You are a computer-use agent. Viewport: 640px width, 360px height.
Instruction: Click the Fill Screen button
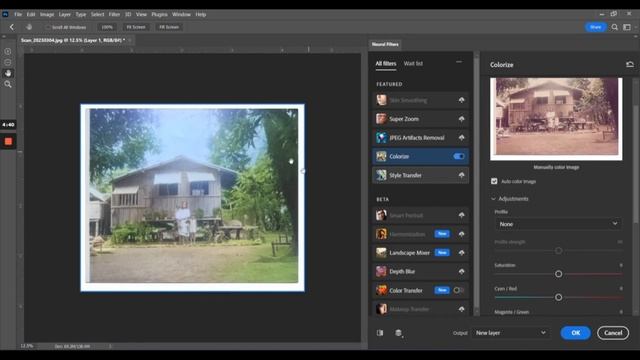coord(169,27)
